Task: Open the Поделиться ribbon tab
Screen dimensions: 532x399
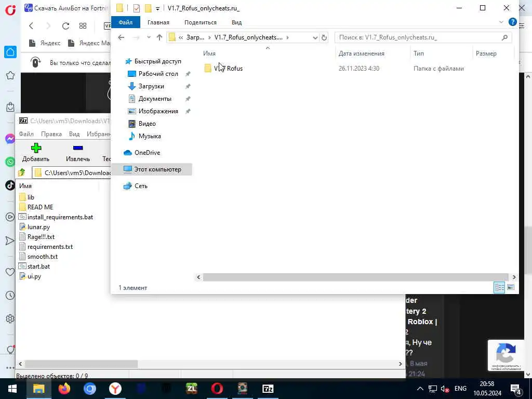Action: coord(201,22)
